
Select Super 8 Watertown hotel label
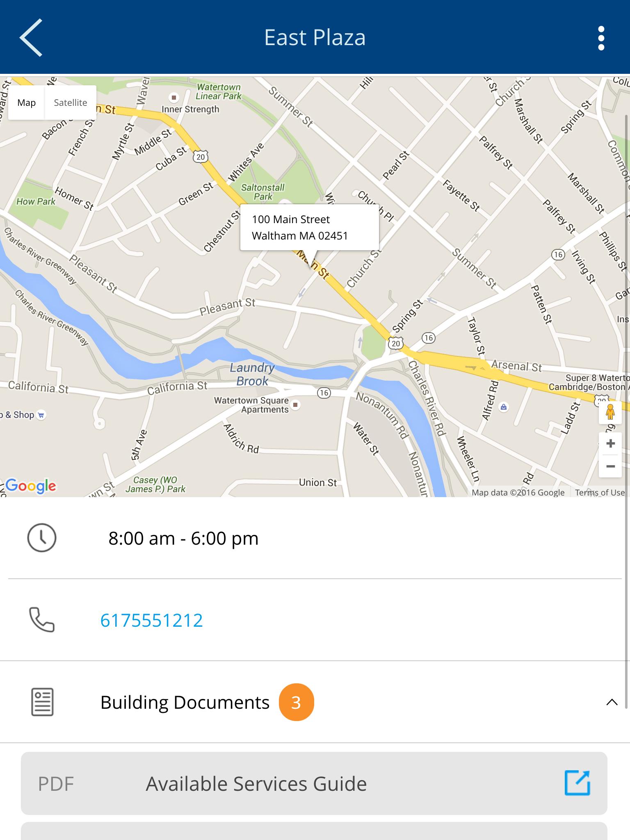click(x=589, y=382)
